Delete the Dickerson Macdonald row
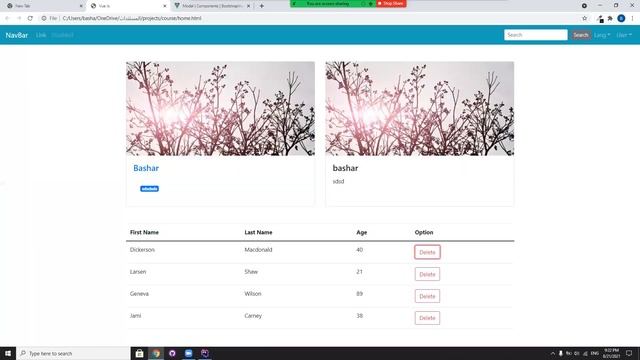The width and height of the screenshot is (640, 360). point(427,252)
